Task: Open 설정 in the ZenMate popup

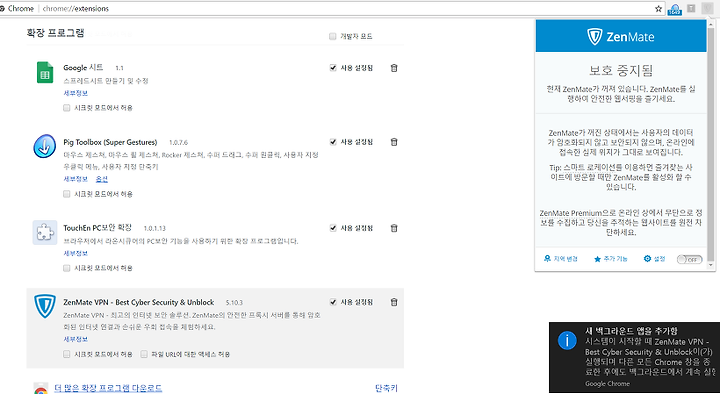Action: tap(654, 259)
